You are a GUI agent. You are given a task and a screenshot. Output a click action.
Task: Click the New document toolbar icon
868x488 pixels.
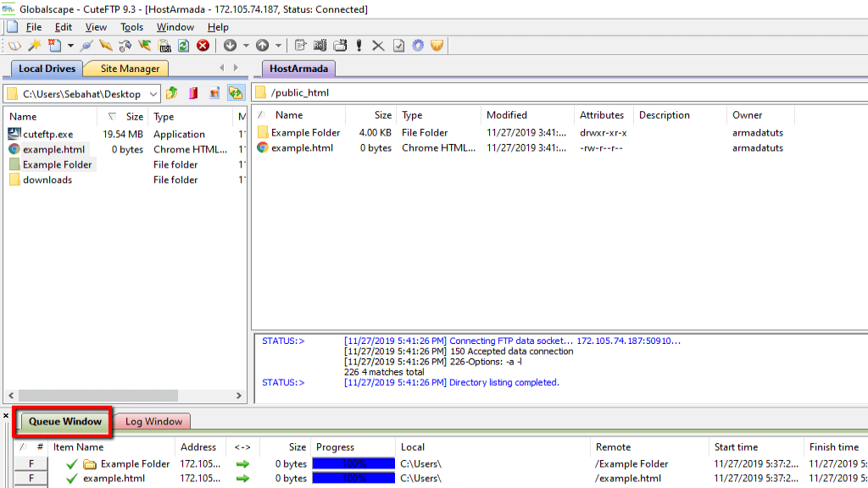(54, 46)
